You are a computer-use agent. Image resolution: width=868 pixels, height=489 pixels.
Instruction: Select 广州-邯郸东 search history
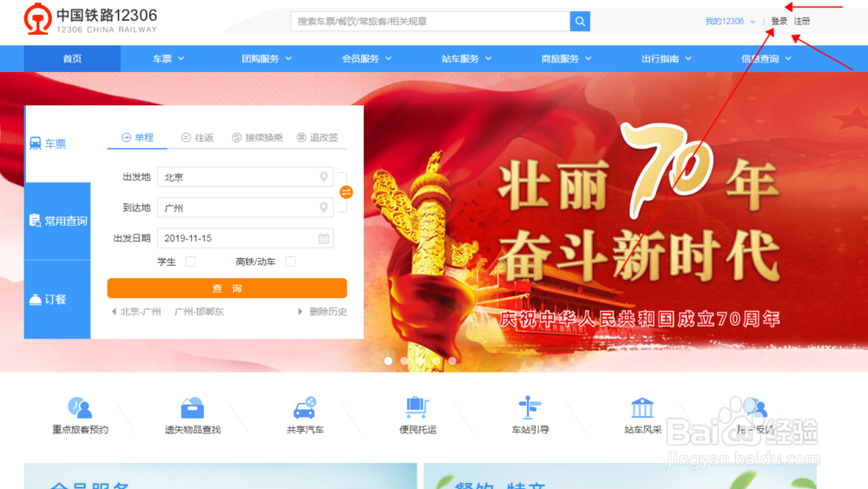(x=199, y=312)
